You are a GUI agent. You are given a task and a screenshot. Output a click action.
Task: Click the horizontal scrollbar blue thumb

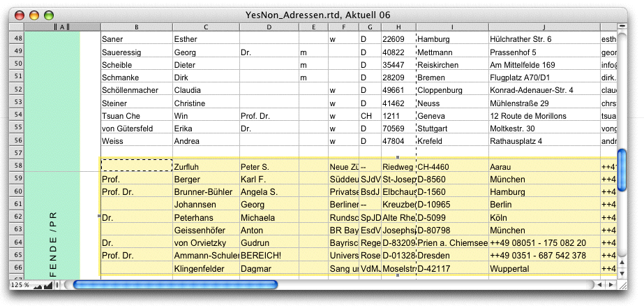(x=174, y=285)
